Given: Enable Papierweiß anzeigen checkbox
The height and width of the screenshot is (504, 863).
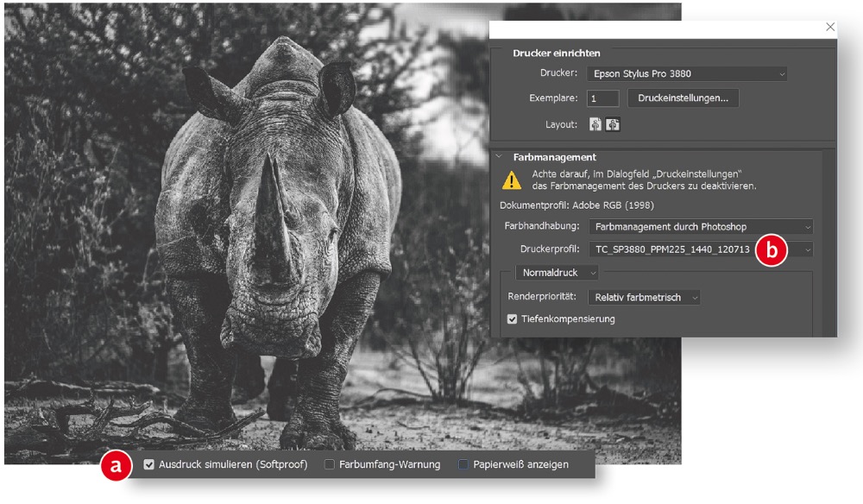Looking at the screenshot, I should coord(463,465).
